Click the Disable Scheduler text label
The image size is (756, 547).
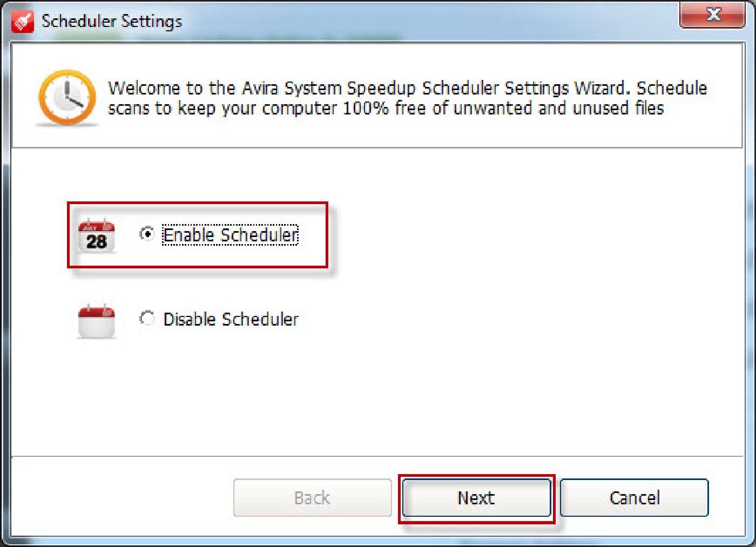coord(231,319)
